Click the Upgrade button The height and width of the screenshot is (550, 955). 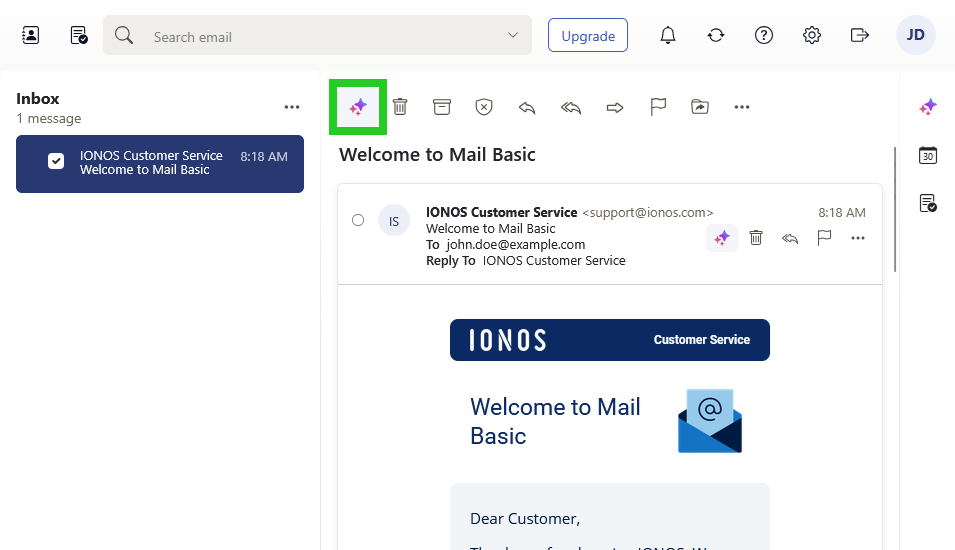click(588, 35)
